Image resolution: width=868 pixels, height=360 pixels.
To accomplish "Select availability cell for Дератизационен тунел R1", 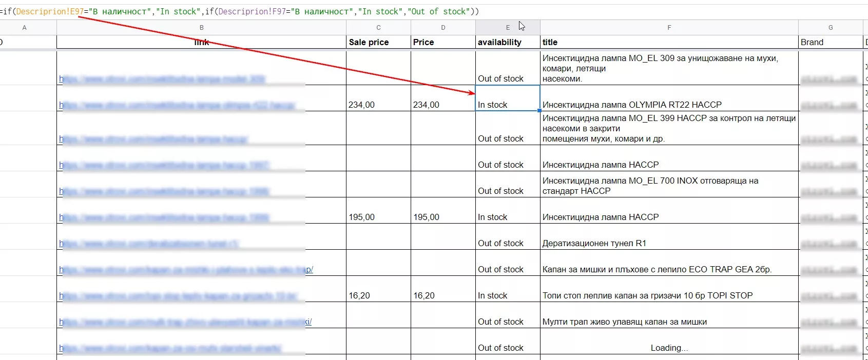I will pos(508,236).
